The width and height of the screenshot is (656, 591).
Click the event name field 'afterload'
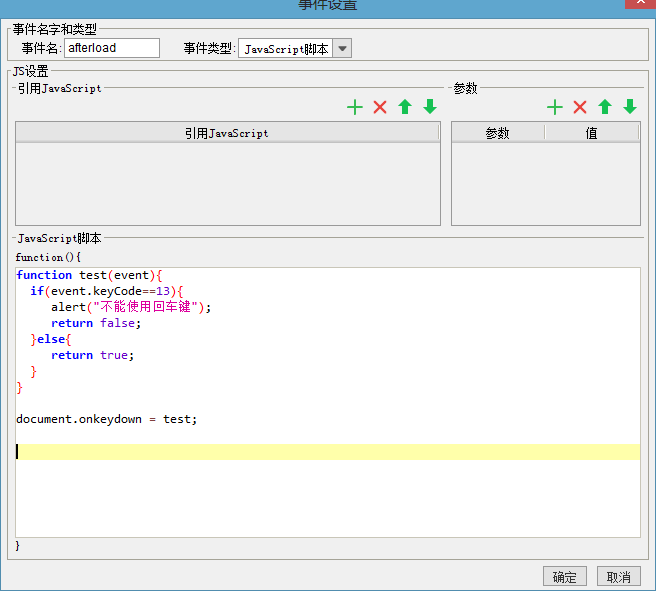(112, 48)
